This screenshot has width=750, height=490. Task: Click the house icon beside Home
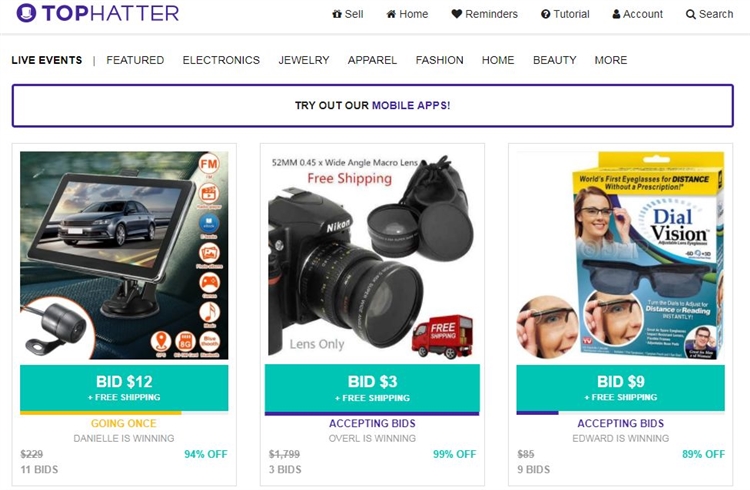point(391,14)
